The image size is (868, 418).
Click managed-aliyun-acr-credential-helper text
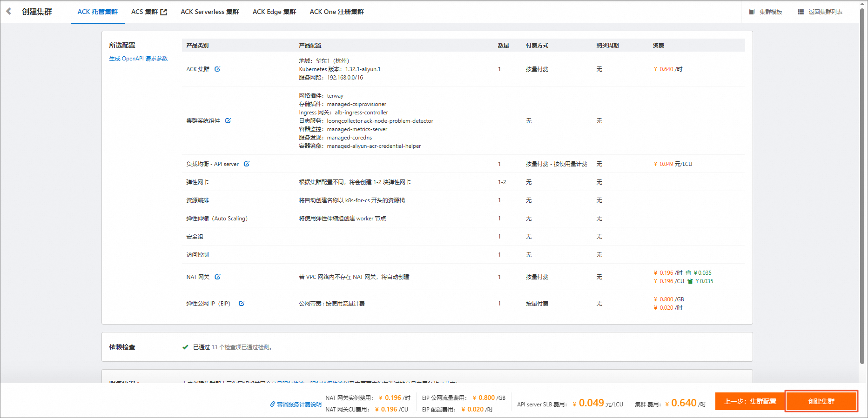[374, 146]
